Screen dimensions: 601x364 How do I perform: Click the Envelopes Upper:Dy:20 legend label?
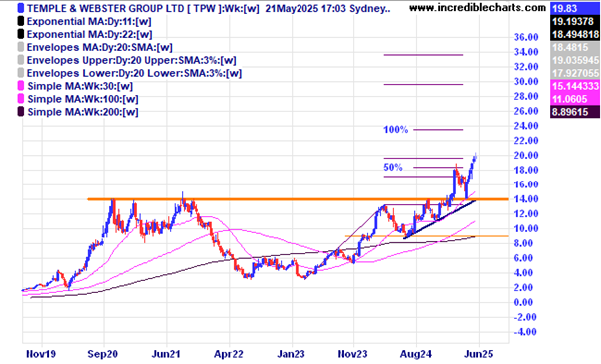(132, 61)
